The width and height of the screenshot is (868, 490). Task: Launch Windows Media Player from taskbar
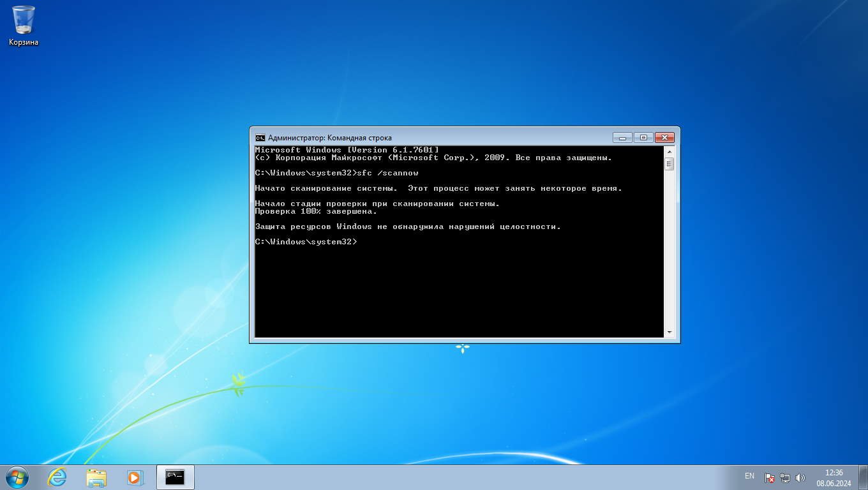point(135,477)
